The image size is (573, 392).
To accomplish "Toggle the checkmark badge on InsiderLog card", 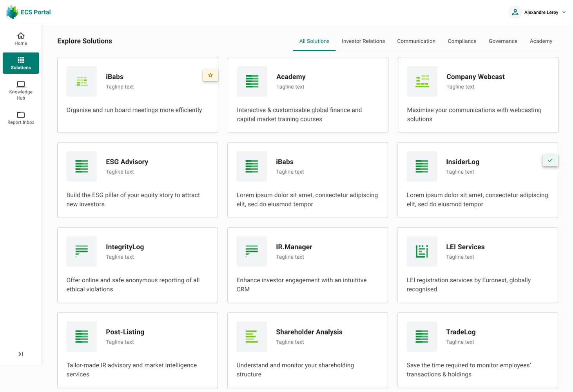I will pos(550,160).
